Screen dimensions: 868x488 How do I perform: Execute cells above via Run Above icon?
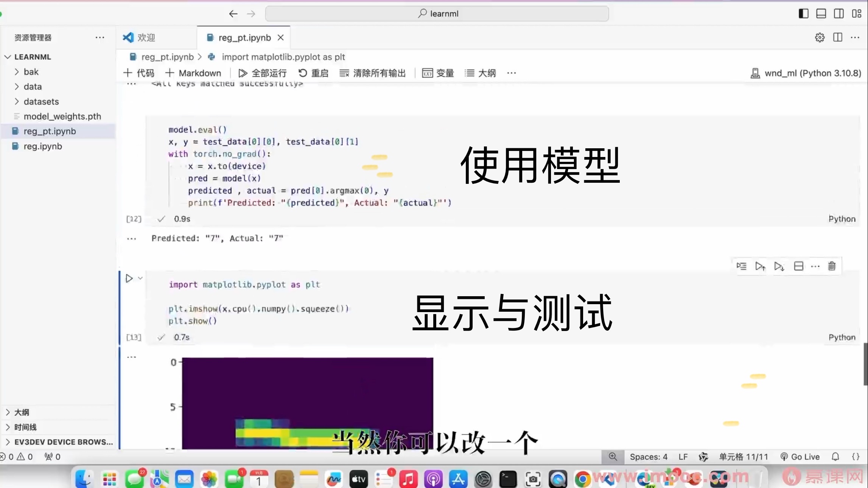click(x=760, y=266)
